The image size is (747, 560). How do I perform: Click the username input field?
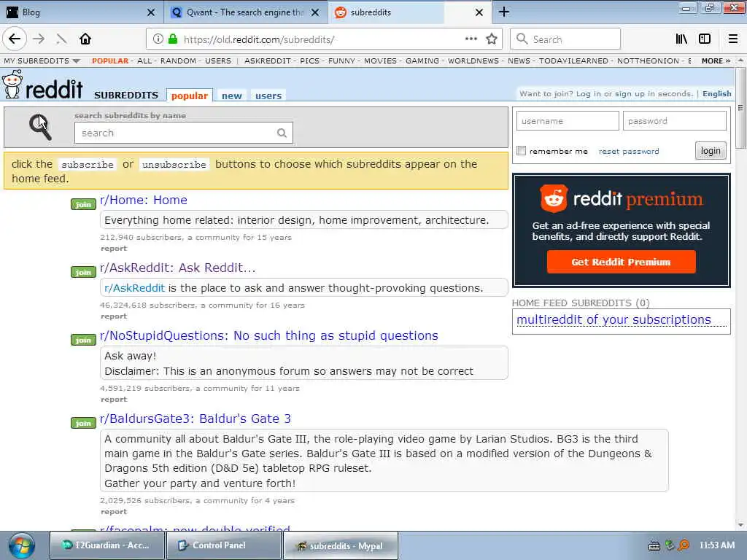(568, 121)
